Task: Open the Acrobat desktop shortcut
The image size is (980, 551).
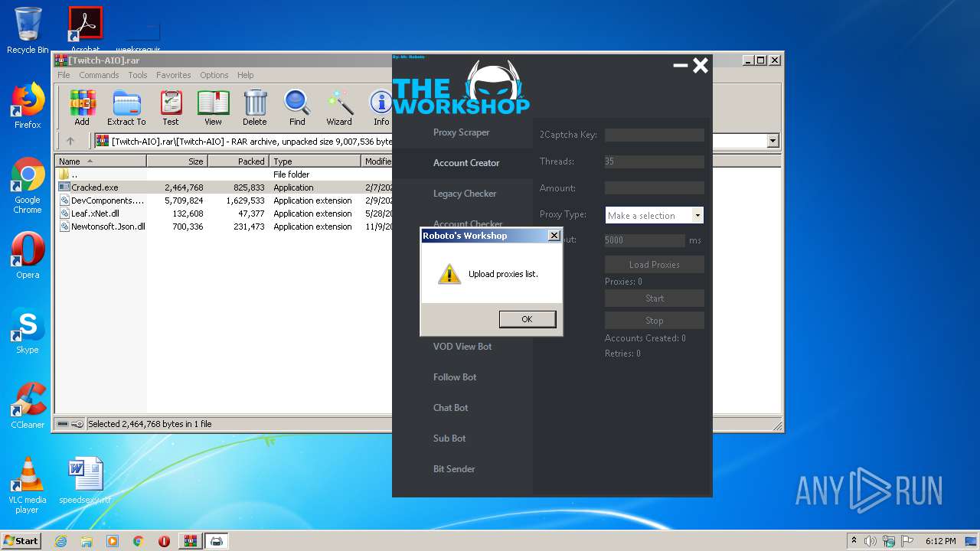Action: pos(86,30)
